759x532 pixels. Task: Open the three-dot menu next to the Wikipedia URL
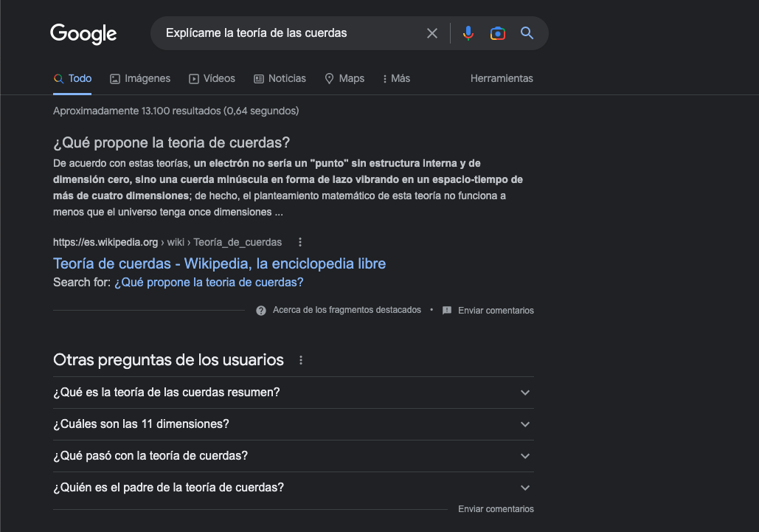(x=299, y=242)
